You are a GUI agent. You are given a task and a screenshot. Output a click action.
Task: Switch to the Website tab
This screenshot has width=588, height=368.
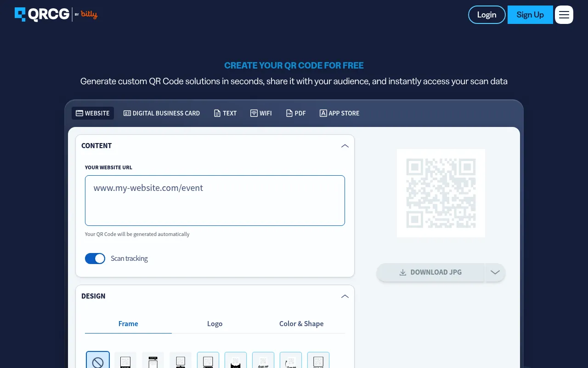(x=93, y=113)
